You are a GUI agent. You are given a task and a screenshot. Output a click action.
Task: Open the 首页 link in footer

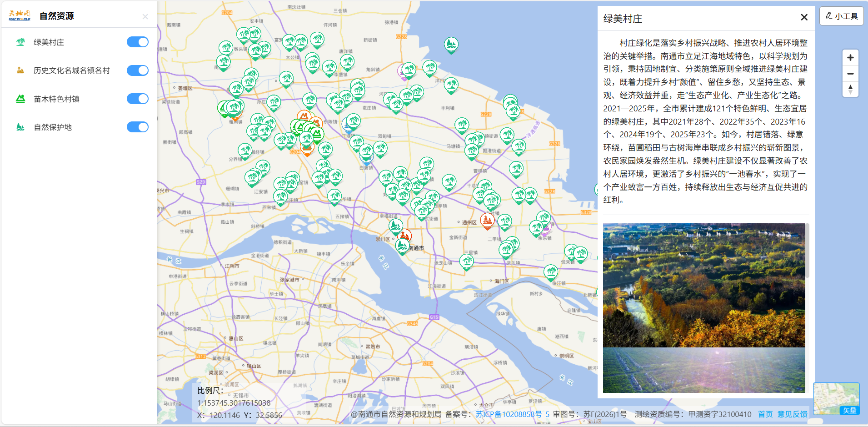[765, 414]
